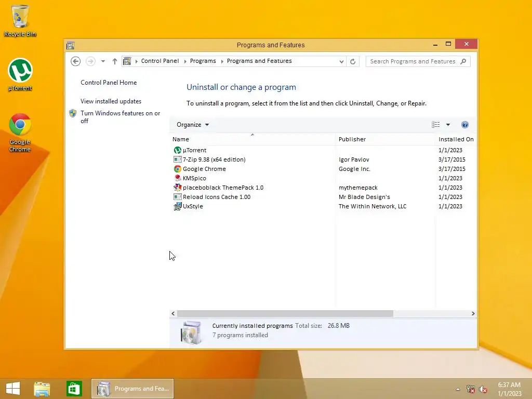Image resolution: width=532 pixels, height=399 pixels.
Task: Select the µTorrent desktop shortcut
Action: 20,75
